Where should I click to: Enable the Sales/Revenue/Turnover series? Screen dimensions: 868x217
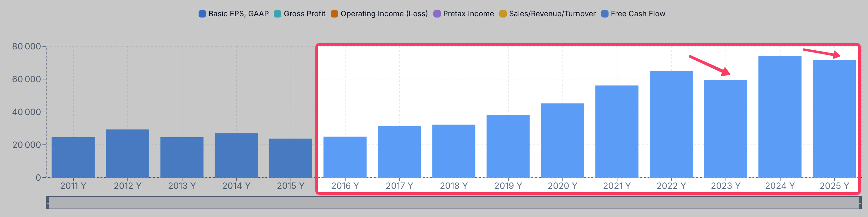point(548,14)
